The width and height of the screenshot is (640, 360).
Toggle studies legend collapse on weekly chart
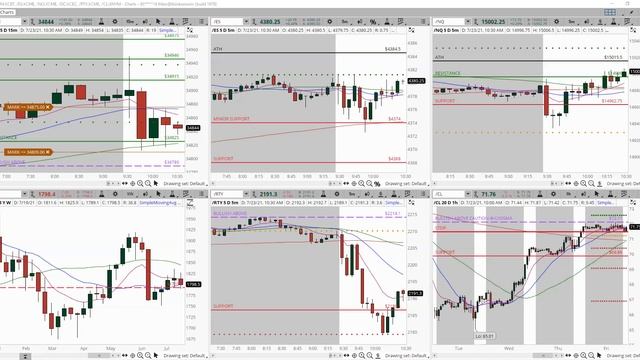190,202
